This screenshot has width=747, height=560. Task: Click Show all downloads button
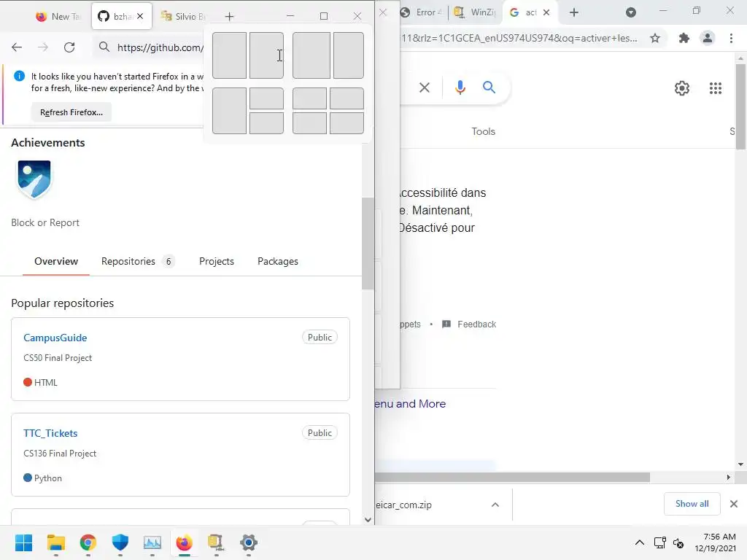tap(692, 504)
